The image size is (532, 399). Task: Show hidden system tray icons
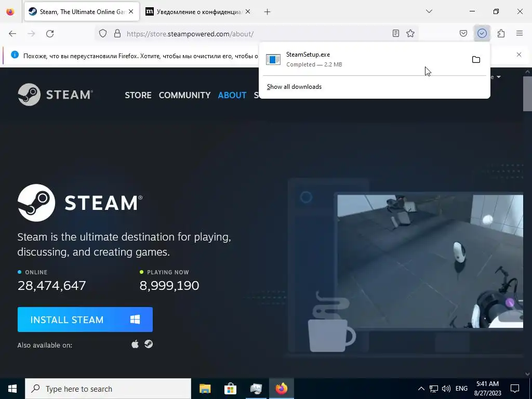point(421,389)
